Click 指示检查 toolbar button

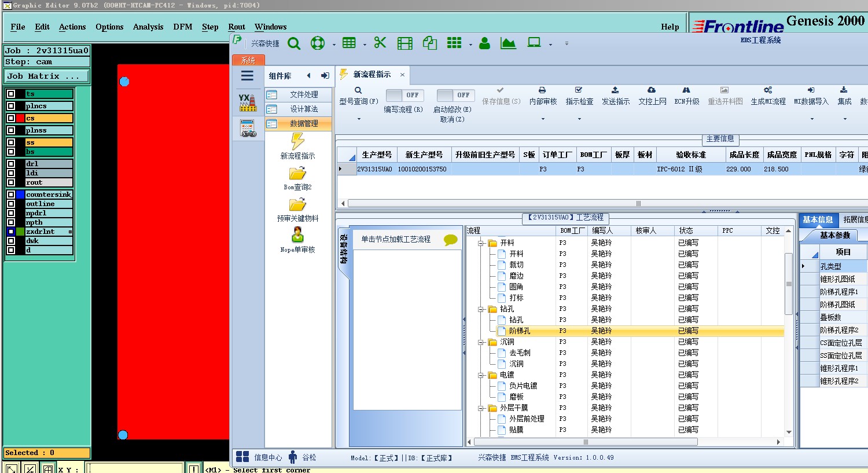(579, 96)
